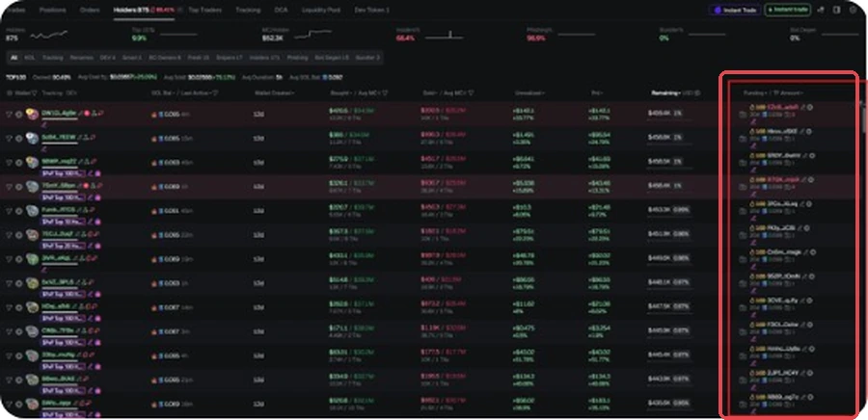Click the edit pencil beside funding wallet 2JP1
The image size is (868, 420).
pyautogui.click(x=804, y=373)
